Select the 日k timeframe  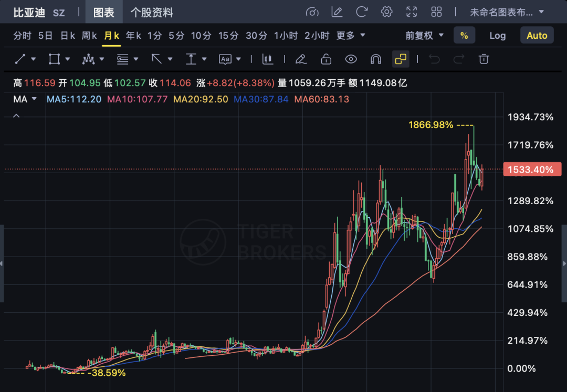click(68, 35)
